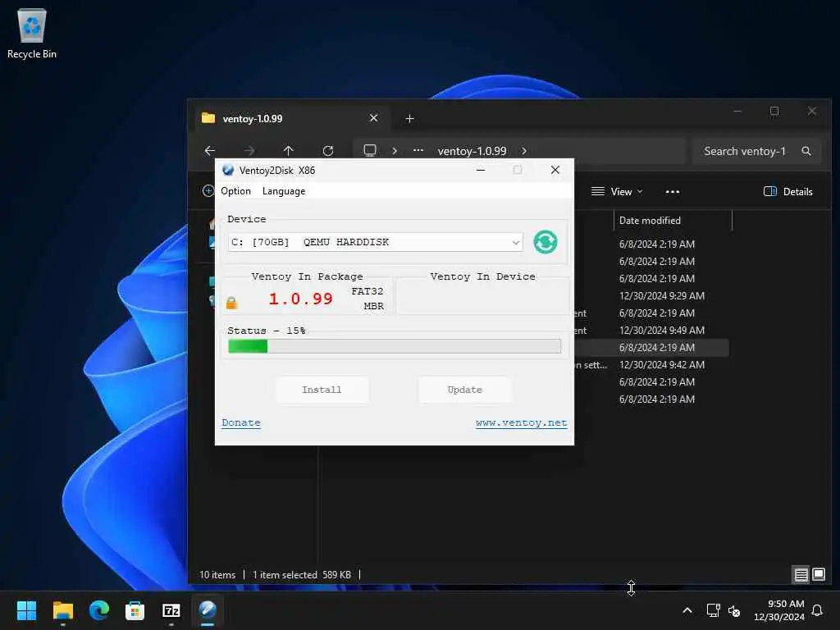Click the Install button
The width and height of the screenshot is (840, 630).
tap(322, 390)
